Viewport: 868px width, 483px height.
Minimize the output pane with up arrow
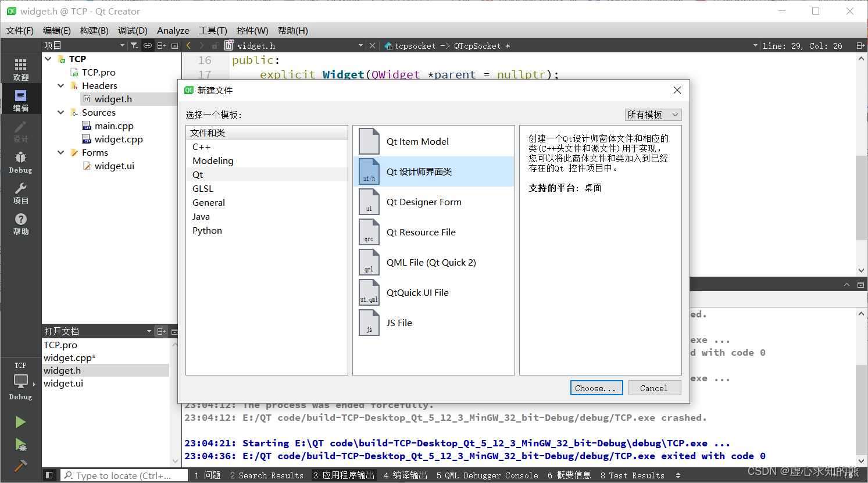click(x=846, y=284)
